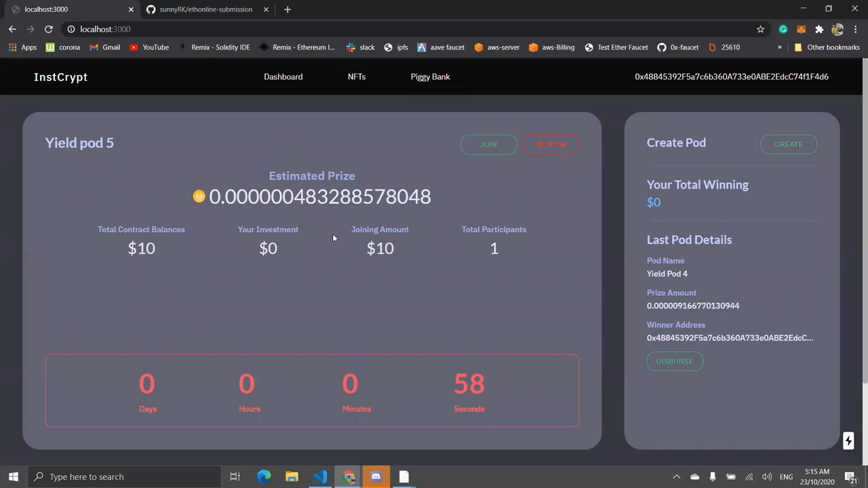Open the Windows Start menu
Viewport: 868px width, 488px height.
(x=14, y=476)
